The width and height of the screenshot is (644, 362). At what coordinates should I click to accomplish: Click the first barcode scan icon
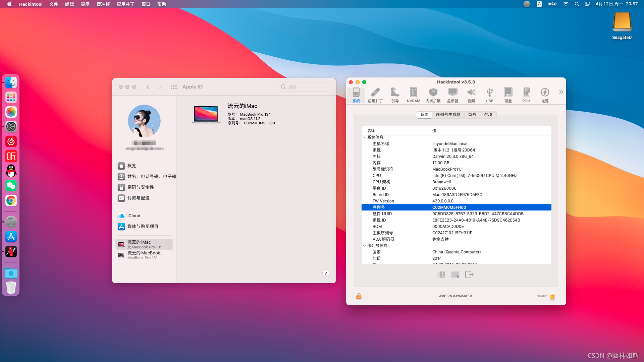tap(441, 275)
